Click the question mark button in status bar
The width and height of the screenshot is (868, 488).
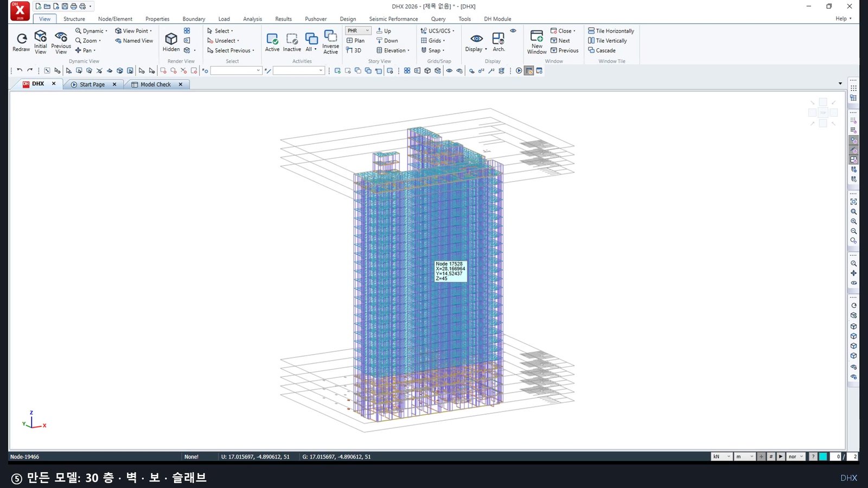click(813, 457)
